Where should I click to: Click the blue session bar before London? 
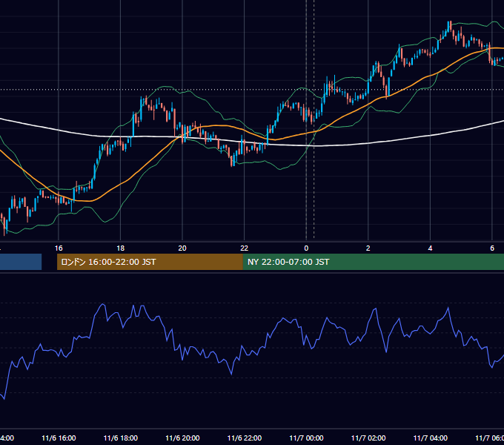click(x=21, y=262)
